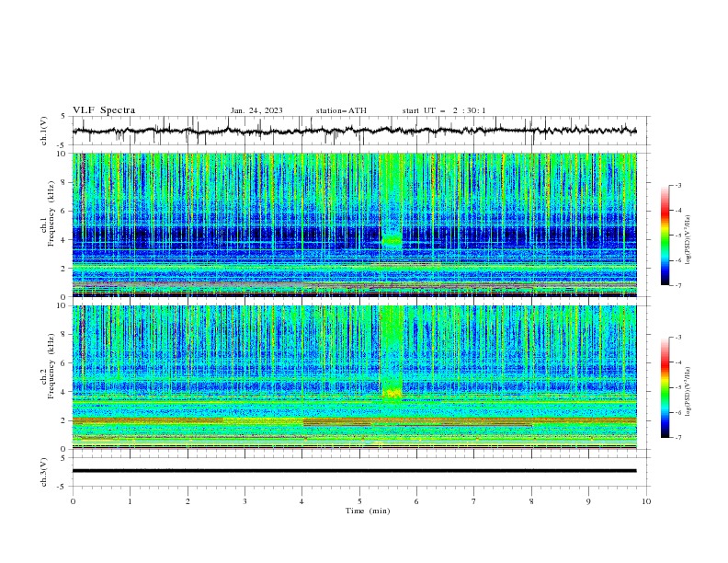Click the "-7" value on ch.2 color bar

677,437
